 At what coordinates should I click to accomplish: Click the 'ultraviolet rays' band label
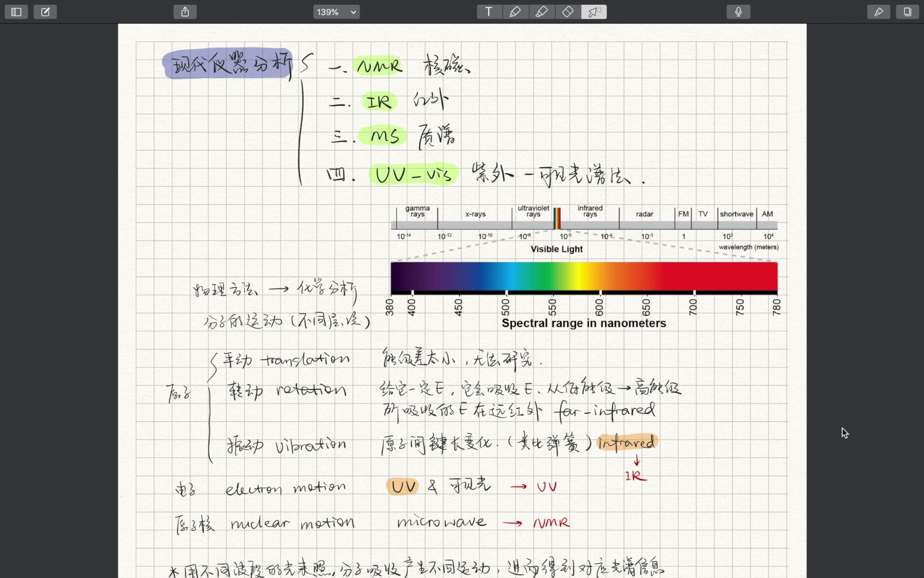[x=533, y=211]
